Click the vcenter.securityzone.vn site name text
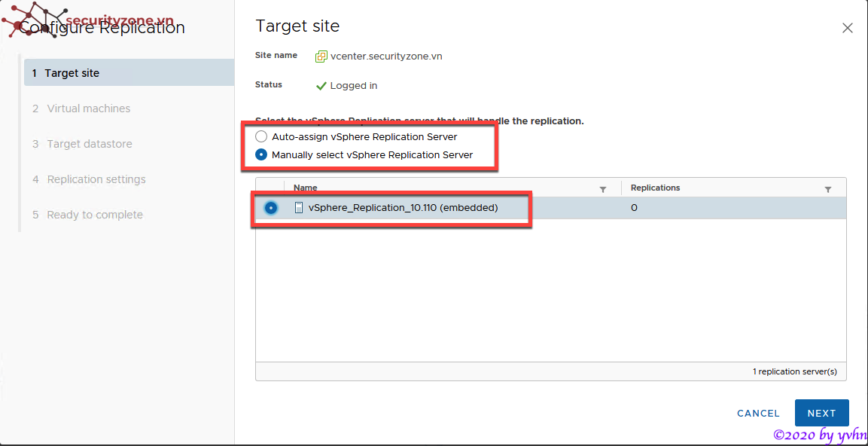 [386, 57]
